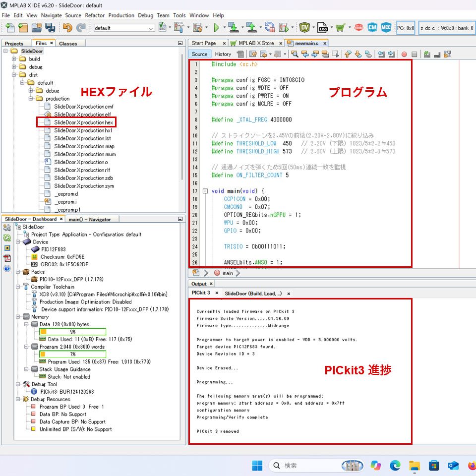
Task: Click the Program memory usage bar
Action: pos(73,354)
